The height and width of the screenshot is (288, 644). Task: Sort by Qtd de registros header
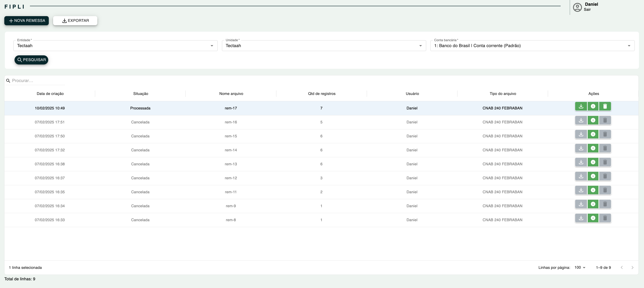point(321,94)
